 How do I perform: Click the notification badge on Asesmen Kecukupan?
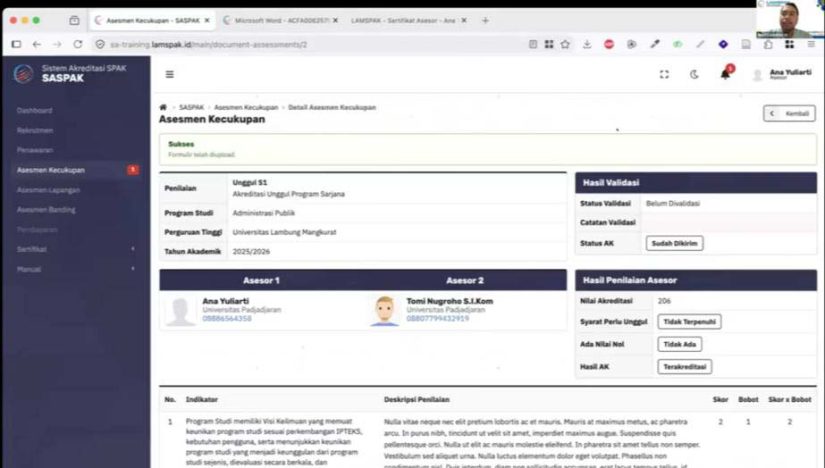point(133,170)
